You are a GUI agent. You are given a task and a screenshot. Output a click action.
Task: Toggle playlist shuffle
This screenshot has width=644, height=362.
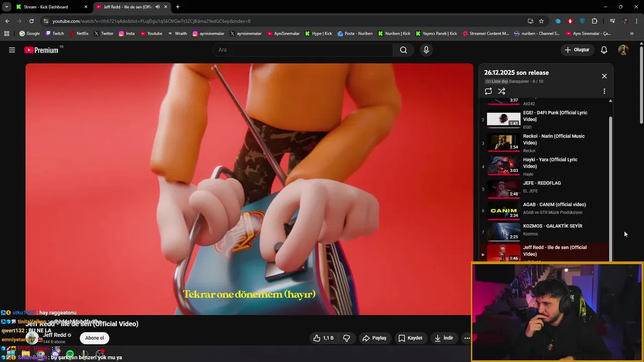click(x=502, y=91)
